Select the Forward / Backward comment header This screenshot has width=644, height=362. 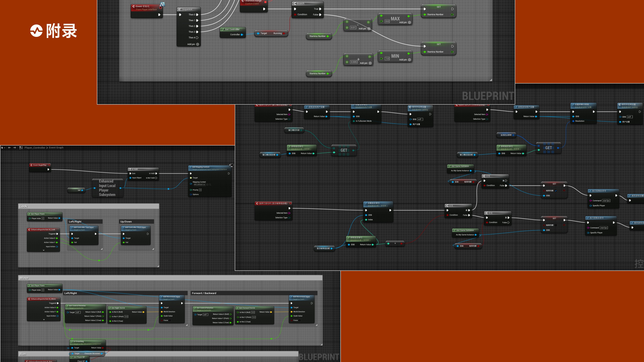(254, 293)
